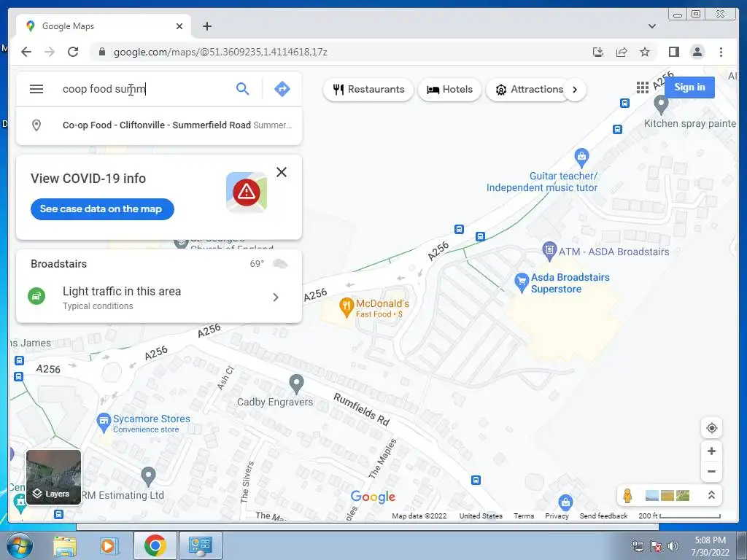Open the Google apps grid

coord(642,87)
